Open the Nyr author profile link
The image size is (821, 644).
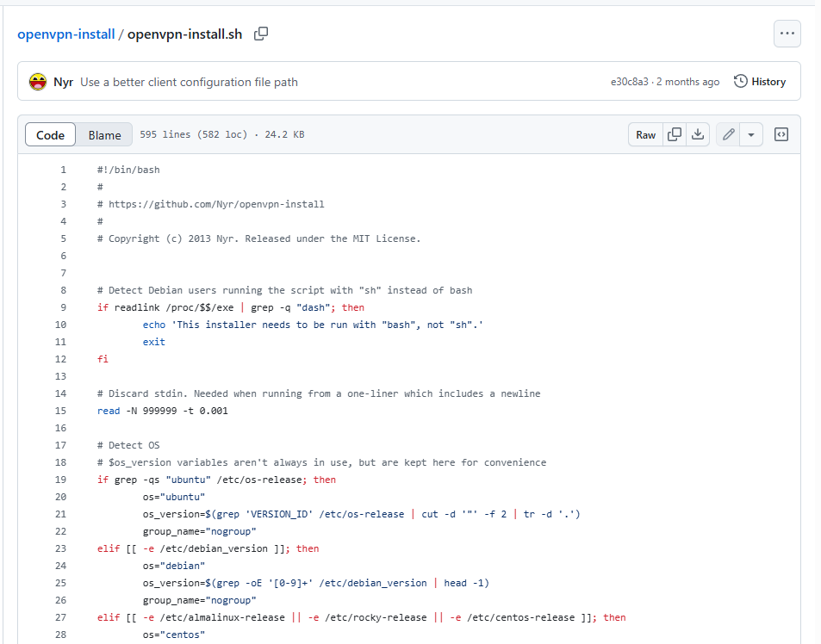(x=64, y=82)
